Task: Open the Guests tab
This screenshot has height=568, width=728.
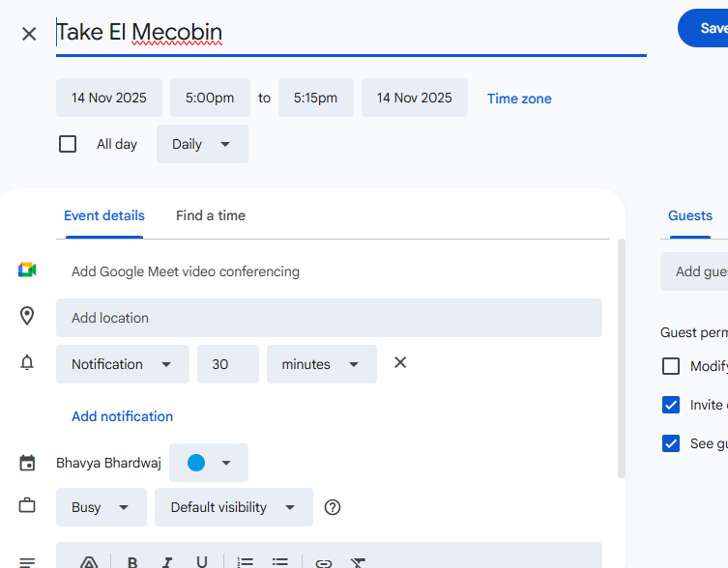Action: tap(690, 215)
